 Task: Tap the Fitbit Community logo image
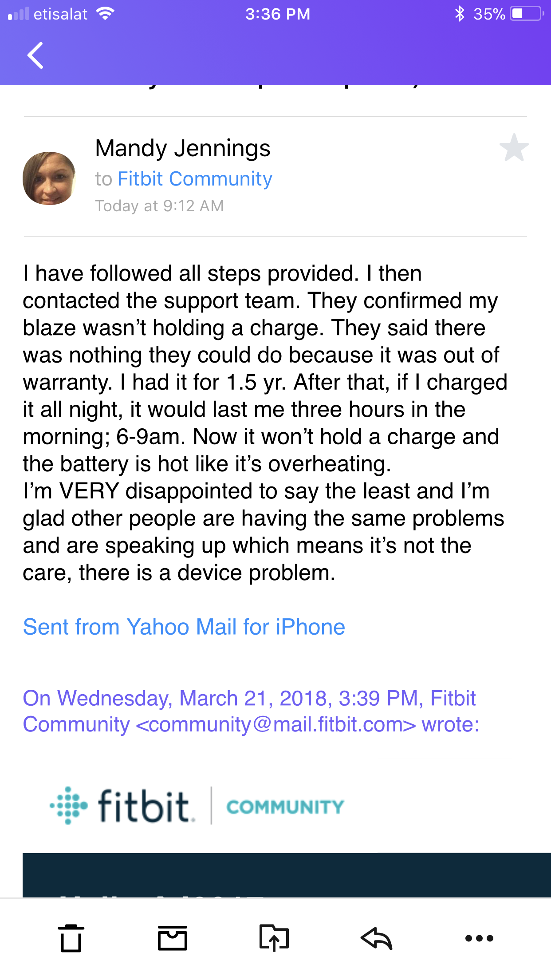(197, 806)
